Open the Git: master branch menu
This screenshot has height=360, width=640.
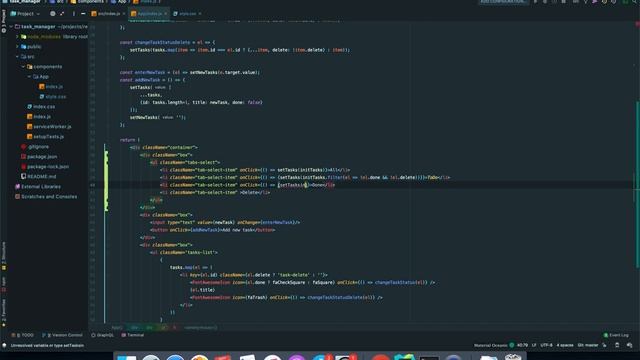[588, 345]
